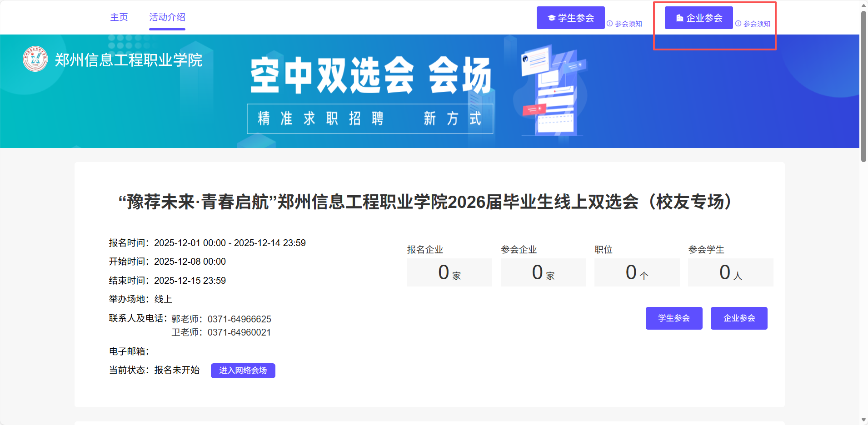Click the 参会企业 count box

[543, 272]
